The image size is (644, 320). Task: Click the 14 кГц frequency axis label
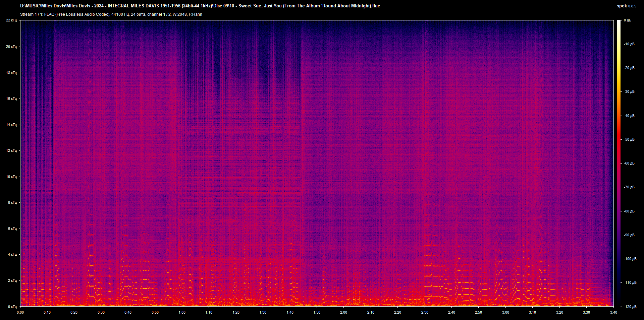pos(11,125)
